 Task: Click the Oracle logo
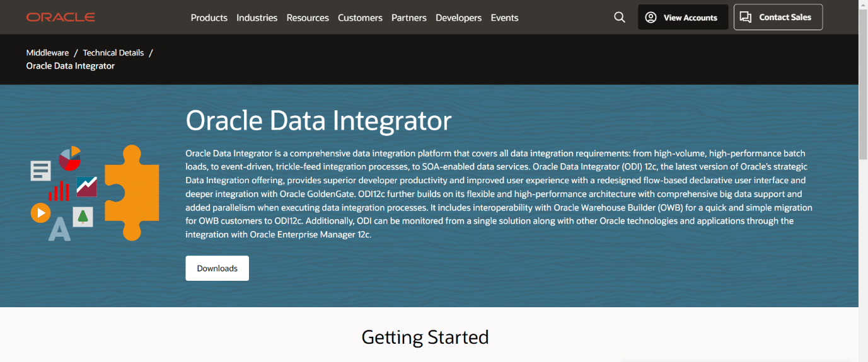(61, 18)
